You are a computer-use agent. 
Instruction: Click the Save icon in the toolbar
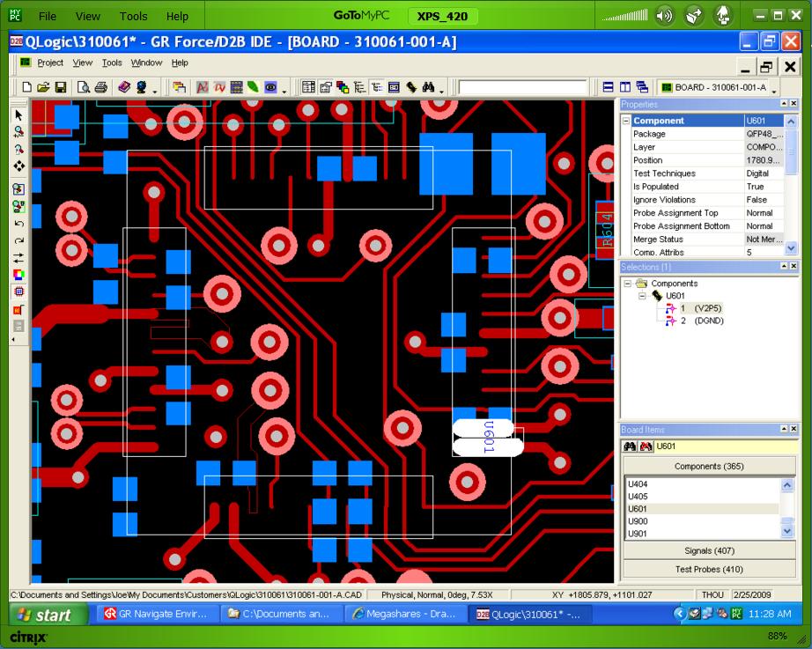(61, 87)
